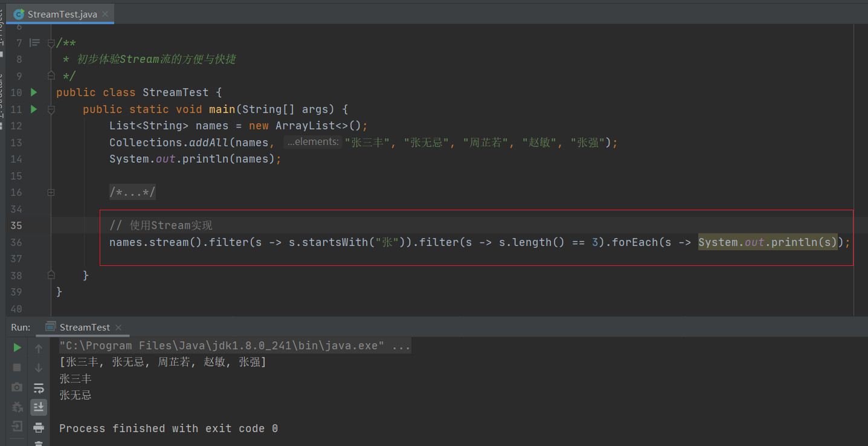The width and height of the screenshot is (868, 446).
Task: Select the StreamTest.java editor tab
Action: pyautogui.click(x=62, y=14)
